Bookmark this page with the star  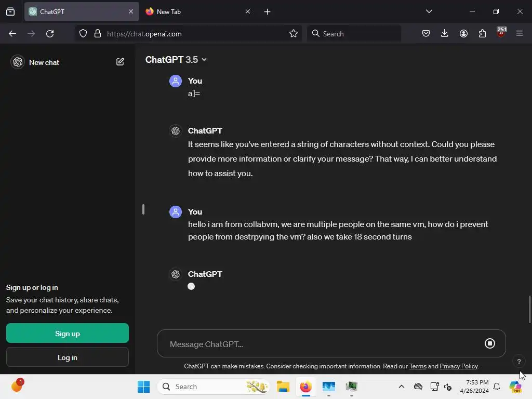click(294, 34)
